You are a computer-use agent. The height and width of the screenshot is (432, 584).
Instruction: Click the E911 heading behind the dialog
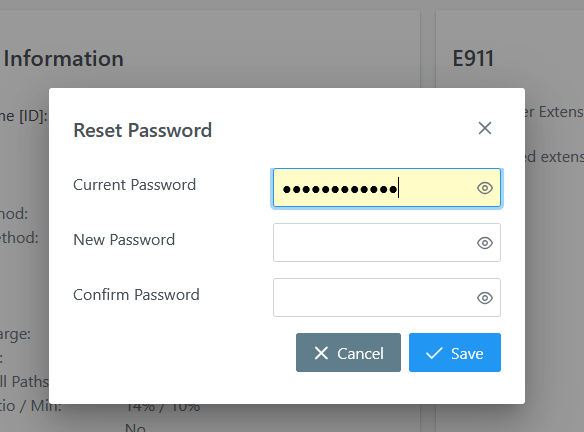click(473, 59)
